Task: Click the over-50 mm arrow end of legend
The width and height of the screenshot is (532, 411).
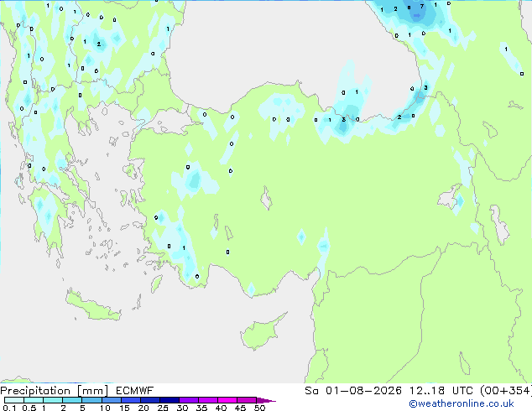Action: (x=266, y=400)
